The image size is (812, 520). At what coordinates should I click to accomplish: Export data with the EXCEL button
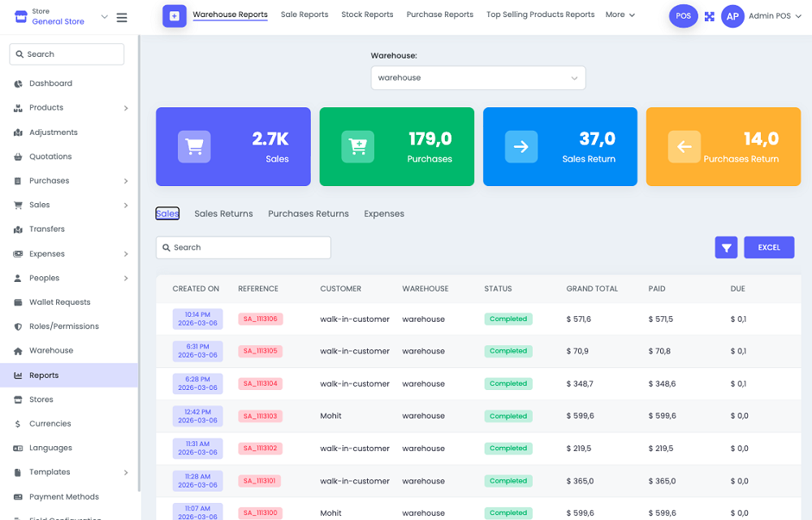768,247
